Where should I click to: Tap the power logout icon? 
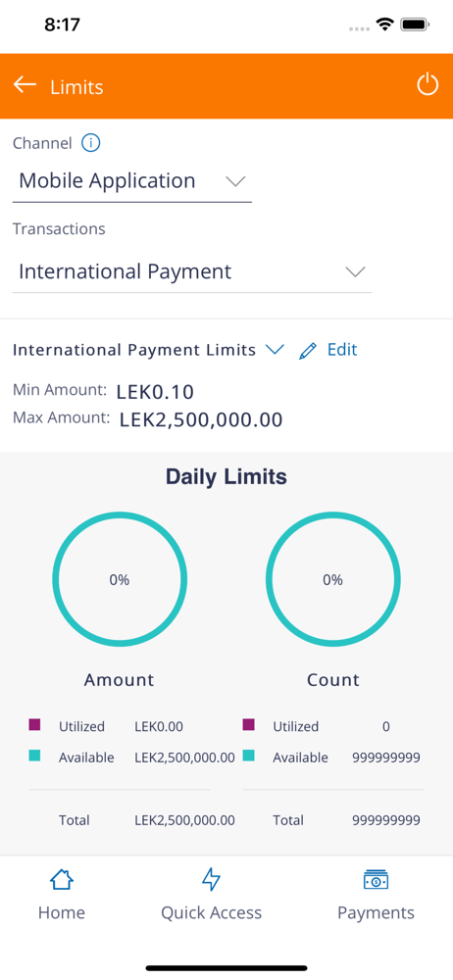[x=428, y=85]
